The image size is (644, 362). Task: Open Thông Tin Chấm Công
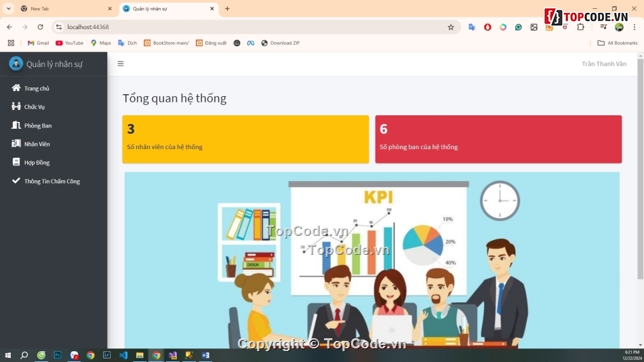click(x=54, y=181)
